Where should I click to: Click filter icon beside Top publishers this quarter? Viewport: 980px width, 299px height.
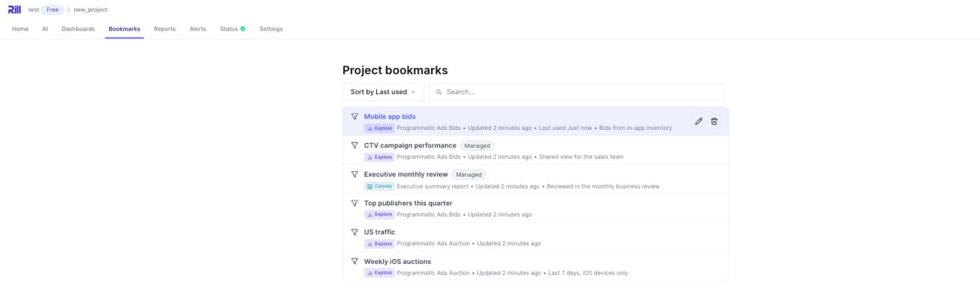pyautogui.click(x=354, y=203)
